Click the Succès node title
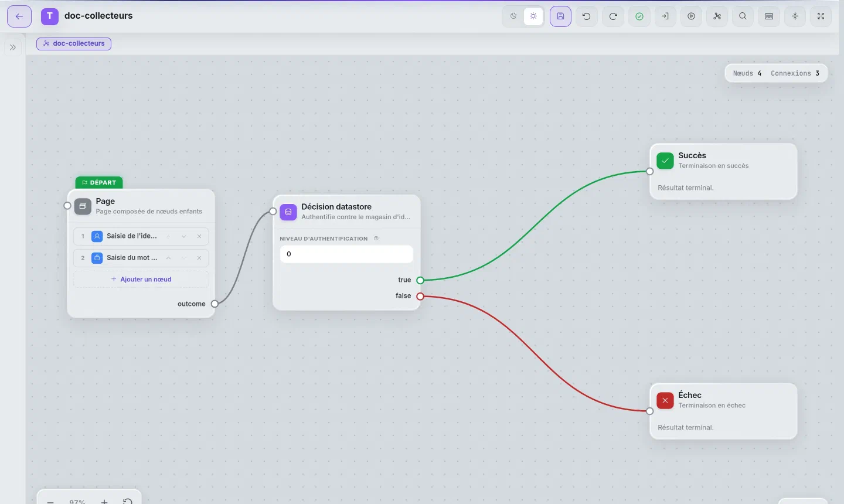 (x=692, y=155)
